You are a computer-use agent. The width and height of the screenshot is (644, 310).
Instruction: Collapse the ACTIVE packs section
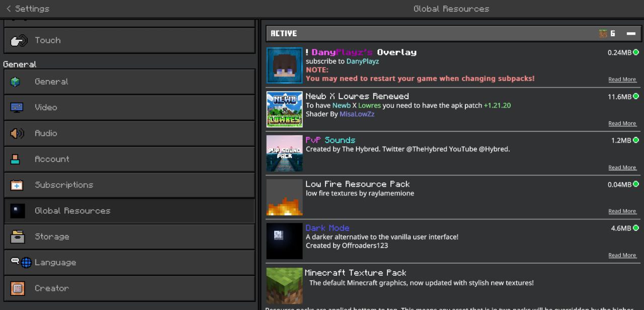(x=631, y=34)
